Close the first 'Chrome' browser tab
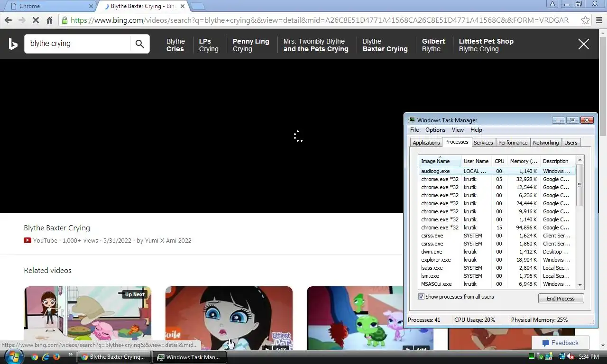 point(91,6)
